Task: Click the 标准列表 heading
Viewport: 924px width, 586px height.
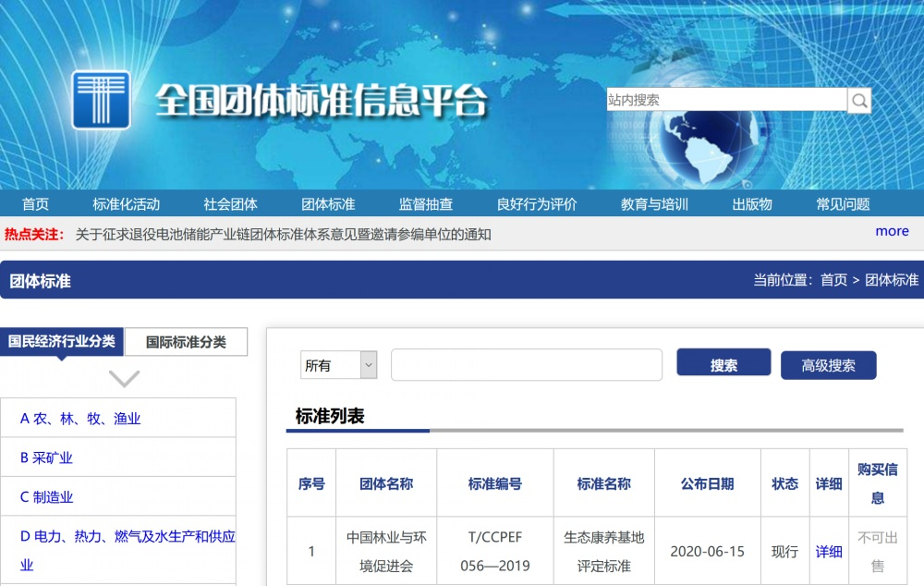Action: pyautogui.click(x=330, y=416)
